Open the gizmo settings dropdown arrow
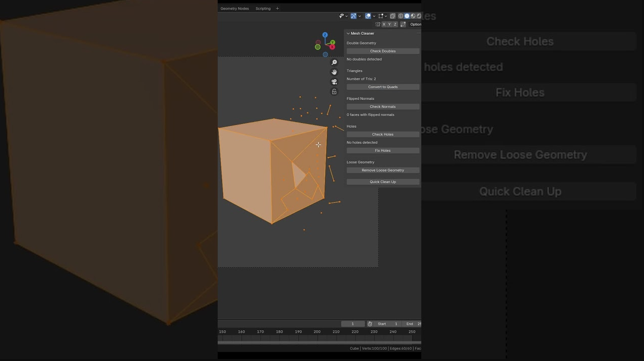Image resolution: width=644 pixels, height=361 pixels. [x=360, y=16]
